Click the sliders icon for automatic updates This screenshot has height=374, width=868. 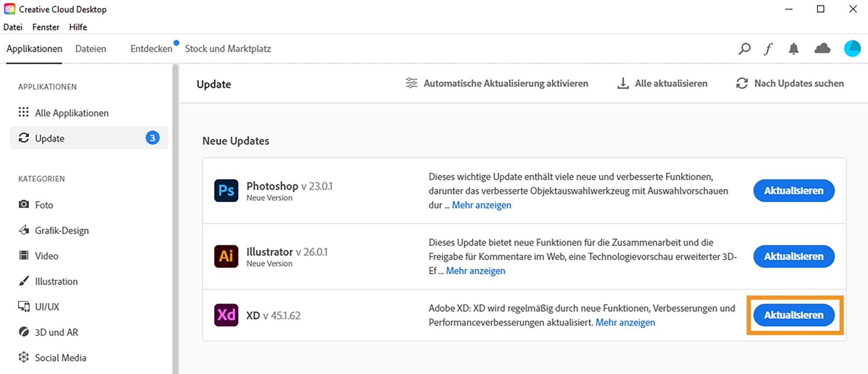click(x=411, y=83)
